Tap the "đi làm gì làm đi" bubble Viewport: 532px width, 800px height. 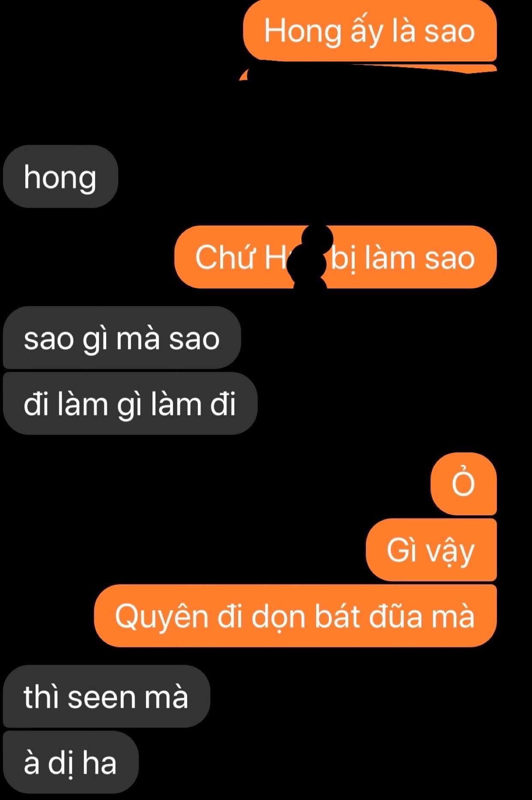(130, 403)
